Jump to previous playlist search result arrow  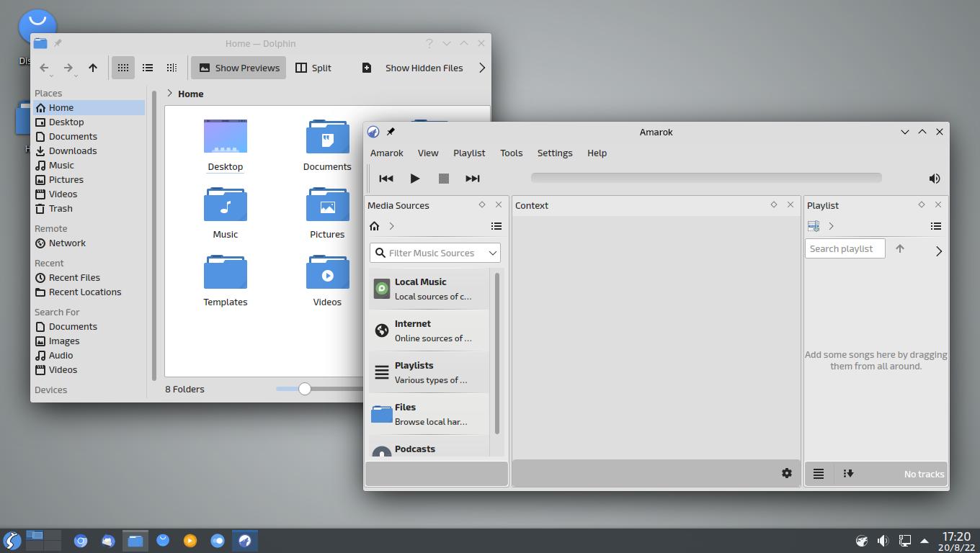point(900,248)
